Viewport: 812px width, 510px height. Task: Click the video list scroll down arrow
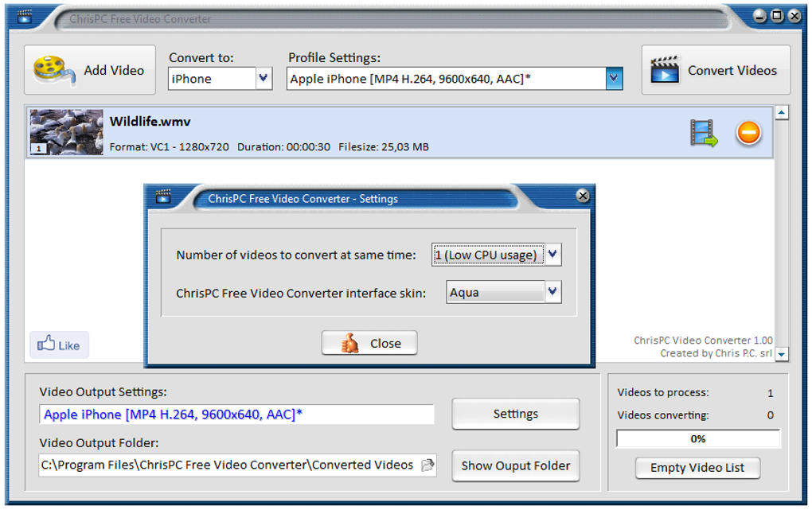click(x=782, y=354)
